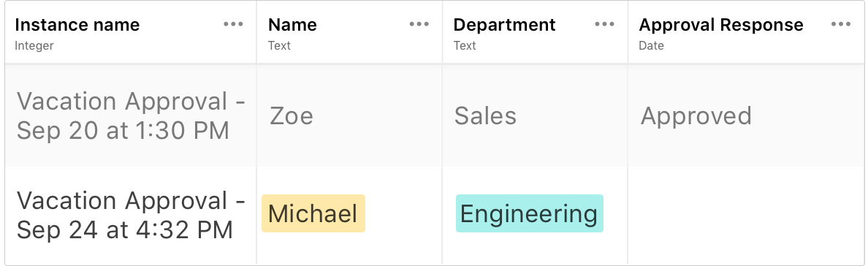Select the Sales department cell
The image size is (868, 266).
(x=535, y=115)
